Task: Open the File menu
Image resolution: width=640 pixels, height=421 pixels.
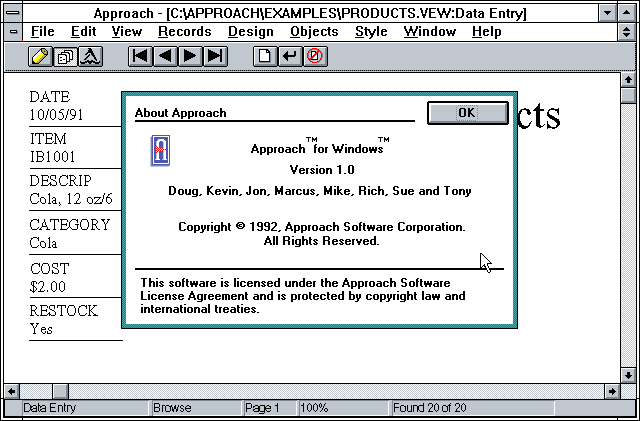Action: pyautogui.click(x=42, y=32)
